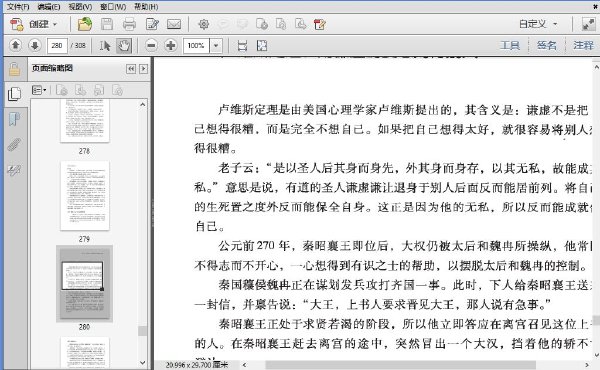Collapse the thumbnails panel with double-left arrows
Screen dimensions: 600x370
pos(131,69)
